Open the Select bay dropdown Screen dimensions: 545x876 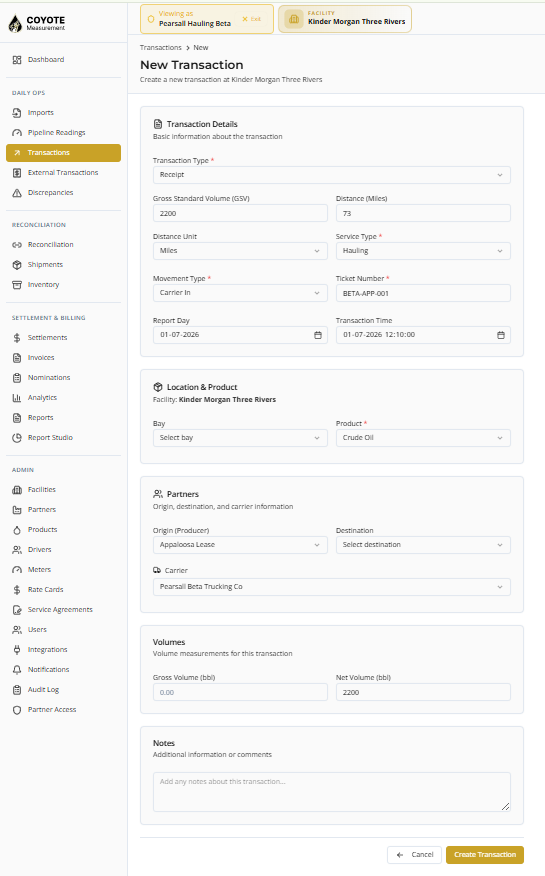tap(240, 438)
